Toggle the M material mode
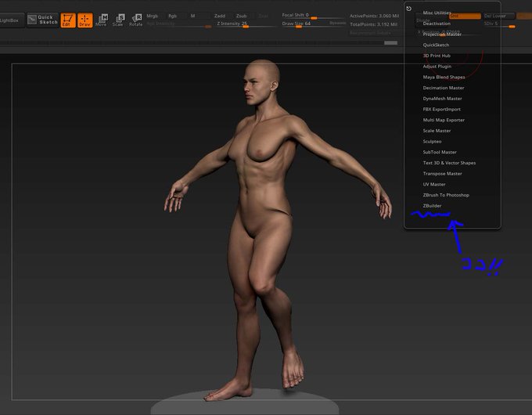Screen dimensions: 532x415 point(192,16)
